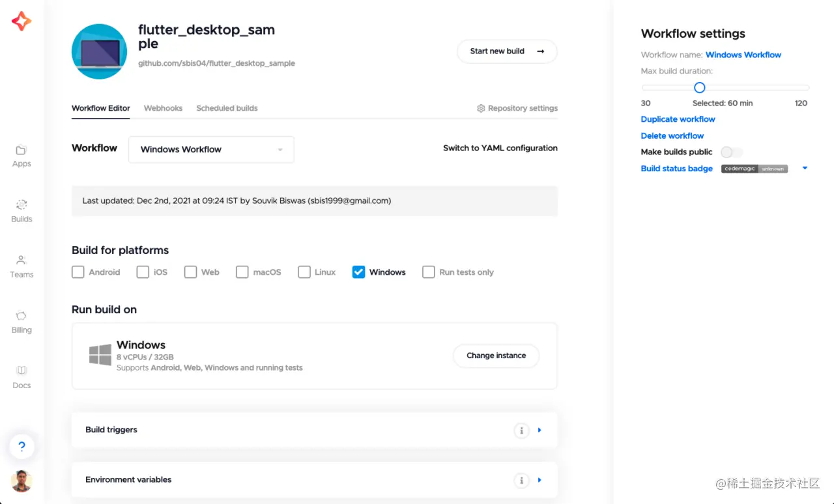
Task: Check the Run tests only checkbox
Action: click(x=429, y=272)
